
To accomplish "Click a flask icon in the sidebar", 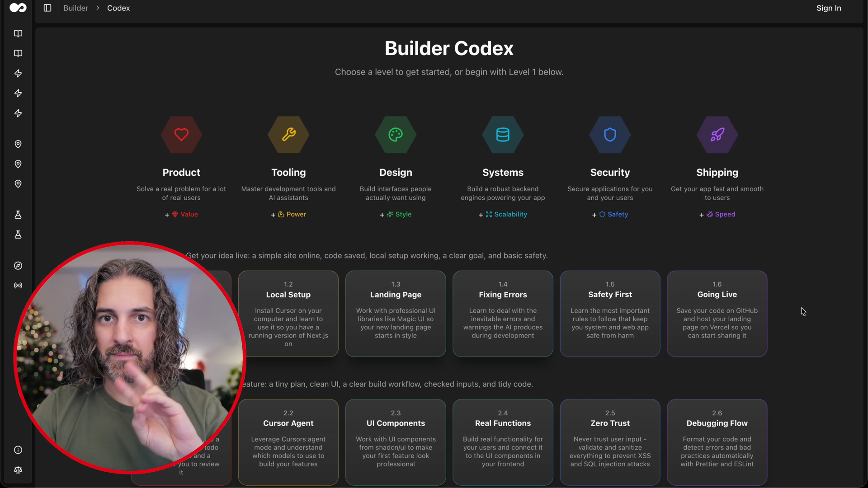I will pos(18,215).
